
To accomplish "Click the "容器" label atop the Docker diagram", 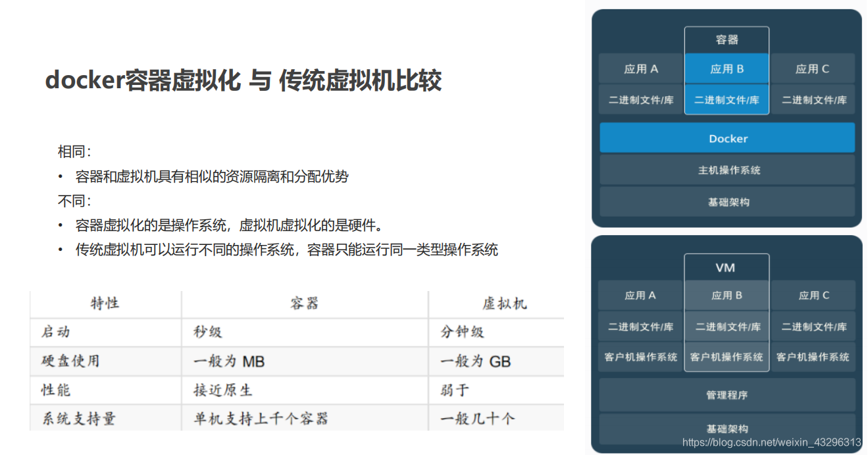I will 727,40.
